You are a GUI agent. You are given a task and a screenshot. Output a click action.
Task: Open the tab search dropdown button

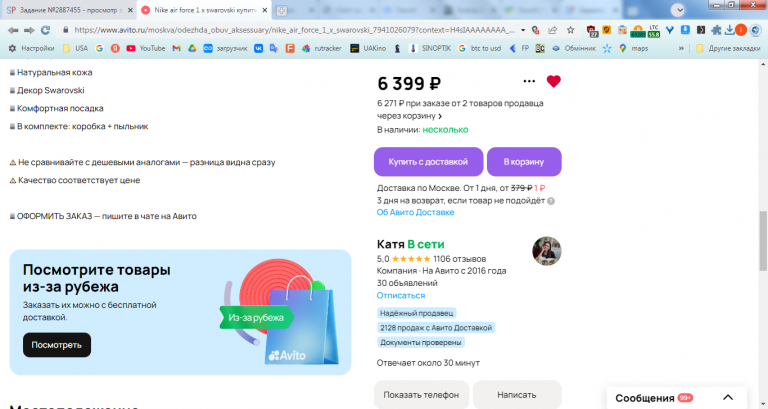click(677, 10)
